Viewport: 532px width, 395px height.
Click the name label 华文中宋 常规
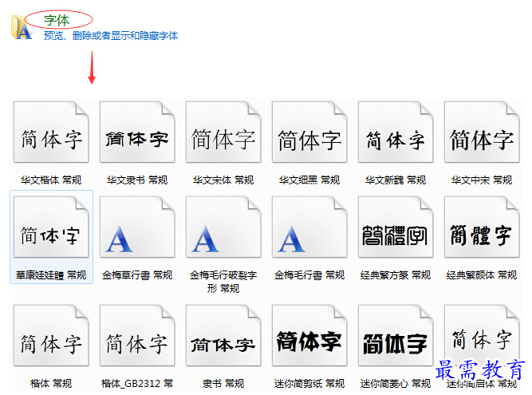[482, 180]
